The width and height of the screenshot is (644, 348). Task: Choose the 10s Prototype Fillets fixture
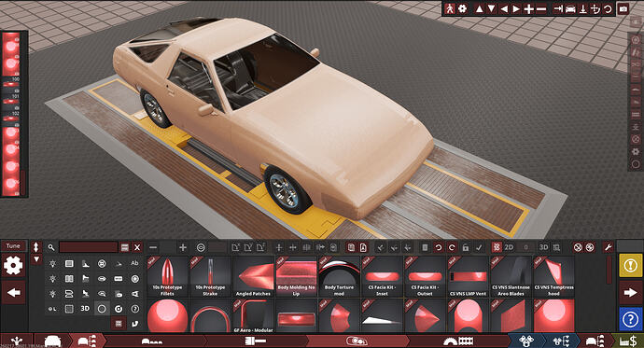(x=167, y=276)
